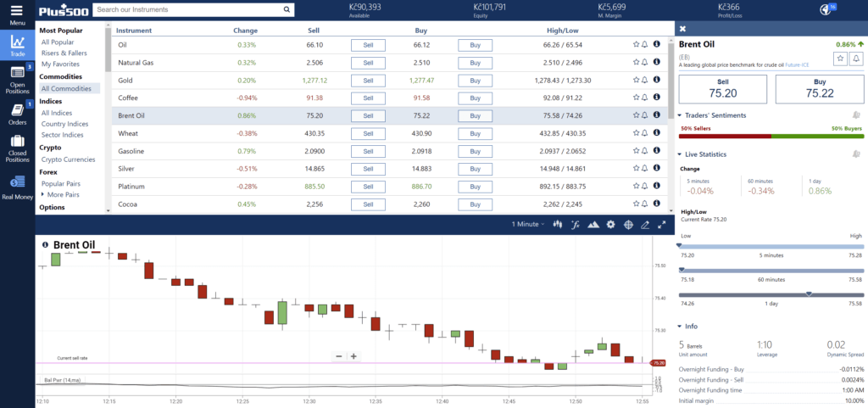Click Buy button for Gold
This screenshot has height=408, width=868.
(x=475, y=81)
